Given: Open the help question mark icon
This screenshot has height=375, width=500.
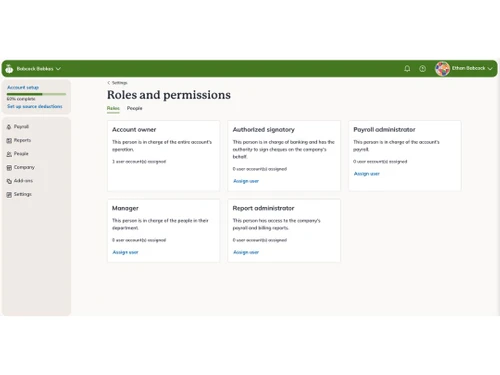Looking at the screenshot, I should click(422, 69).
